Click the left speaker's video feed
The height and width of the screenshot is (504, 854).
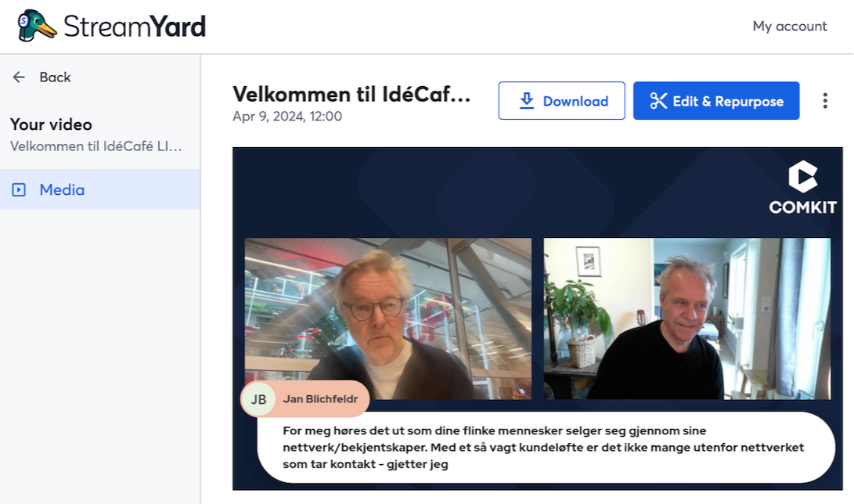[387, 319]
